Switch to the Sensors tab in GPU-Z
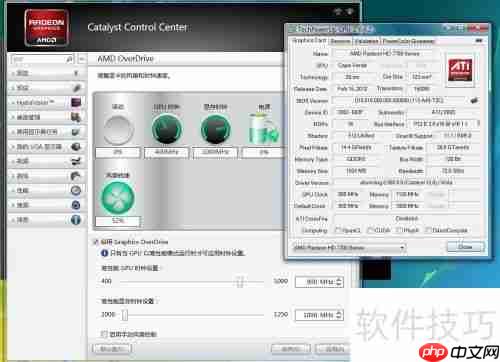The height and width of the screenshot is (362, 500). (x=340, y=41)
